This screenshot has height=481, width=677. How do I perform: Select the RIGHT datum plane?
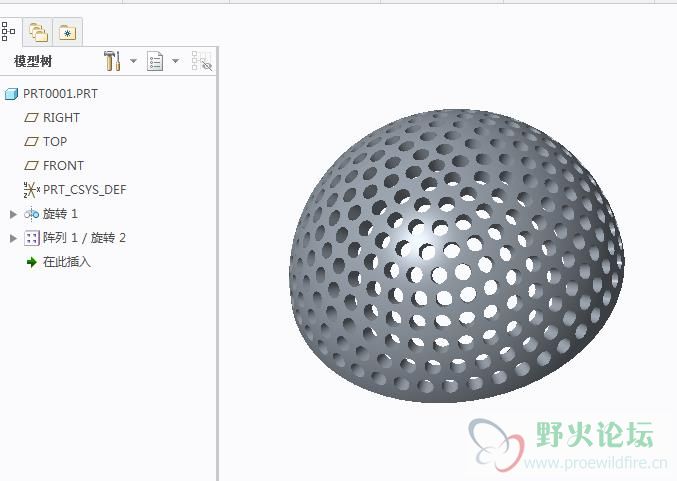click(x=61, y=118)
